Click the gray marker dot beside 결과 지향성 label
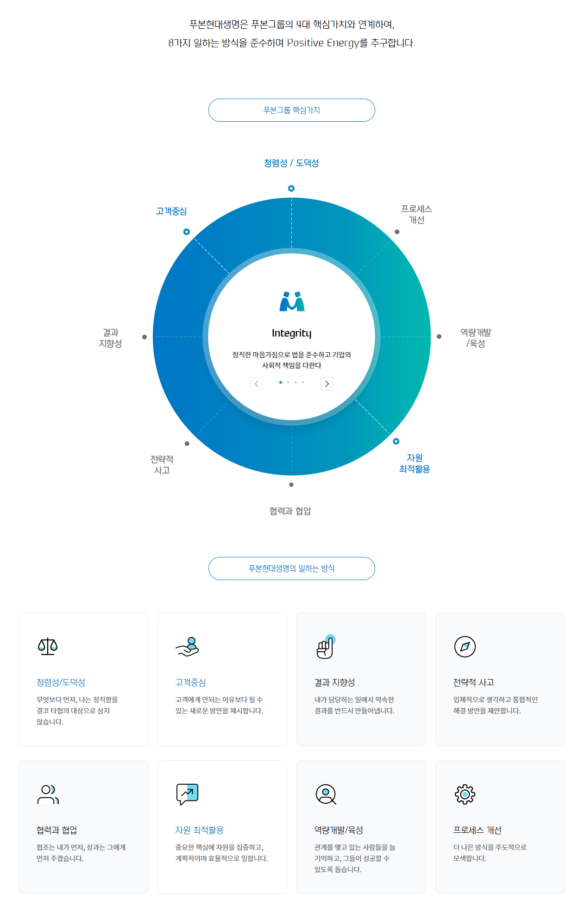Image resolution: width=585 pixels, height=924 pixels. (145, 337)
